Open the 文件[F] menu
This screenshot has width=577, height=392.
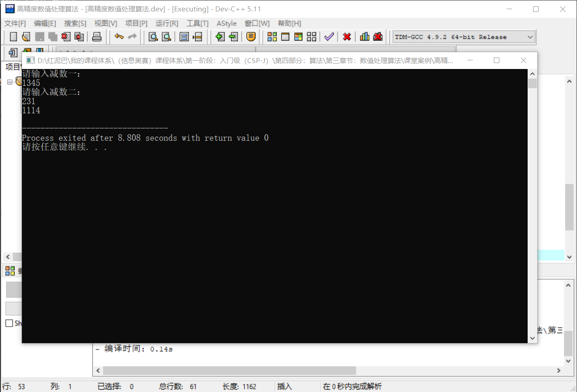coord(15,23)
